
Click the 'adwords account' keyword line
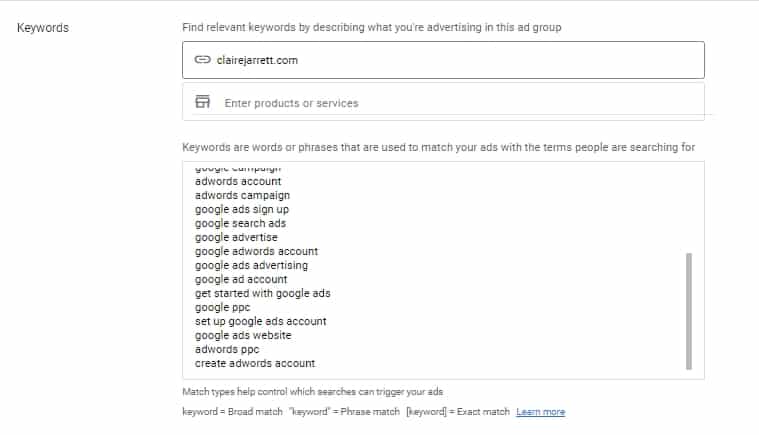point(238,182)
